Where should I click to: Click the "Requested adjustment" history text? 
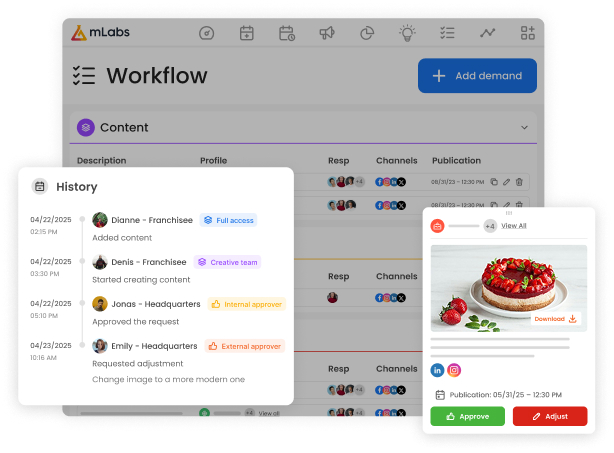pos(137,364)
